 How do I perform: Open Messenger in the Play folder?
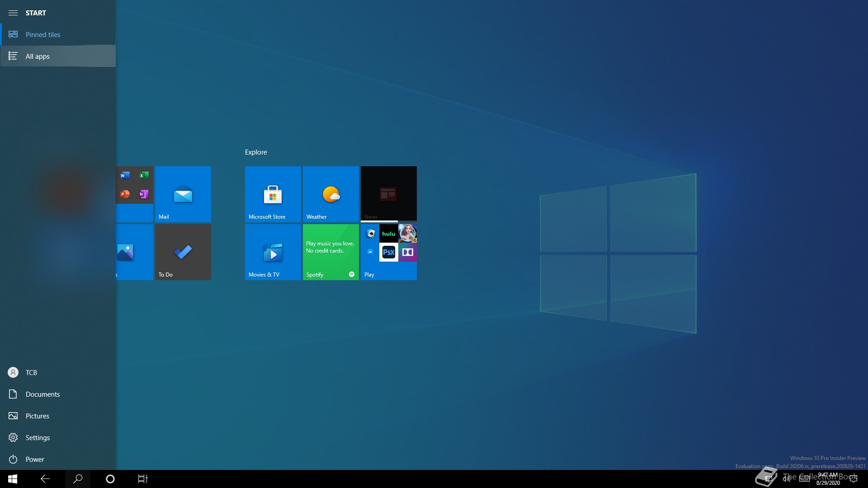pos(370,252)
